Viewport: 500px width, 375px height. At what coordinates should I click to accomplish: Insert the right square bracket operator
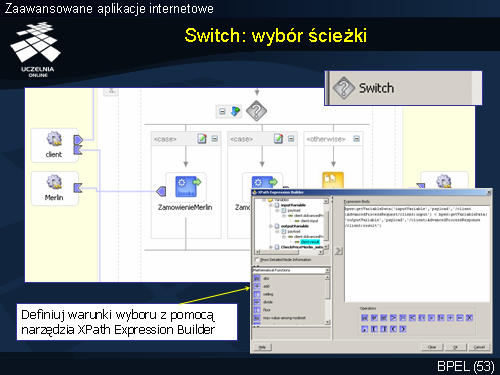coord(384,329)
